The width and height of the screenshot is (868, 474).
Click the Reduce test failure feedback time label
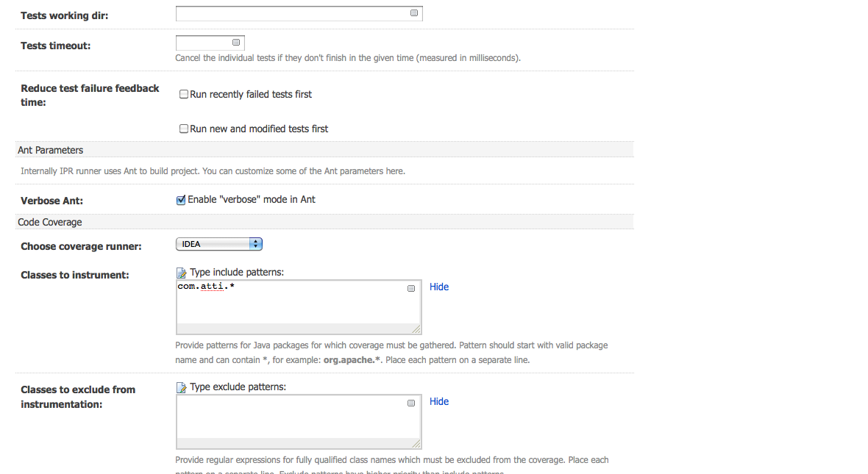tap(90, 95)
